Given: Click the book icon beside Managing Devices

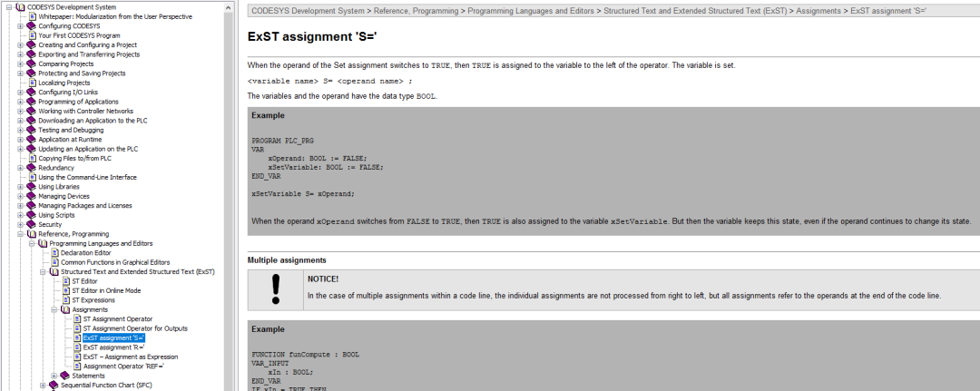Looking at the screenshot, I should pos(31,196).
